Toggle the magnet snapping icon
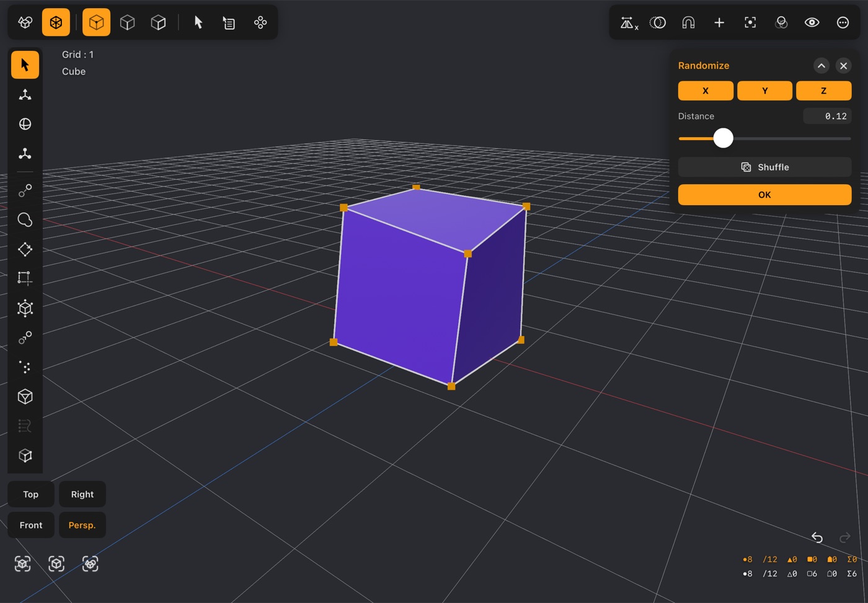868x603 pixels. click(688, 22)
